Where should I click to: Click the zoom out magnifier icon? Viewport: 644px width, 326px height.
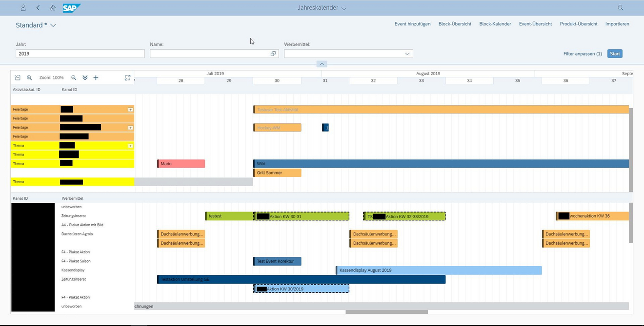click(74, 77)
